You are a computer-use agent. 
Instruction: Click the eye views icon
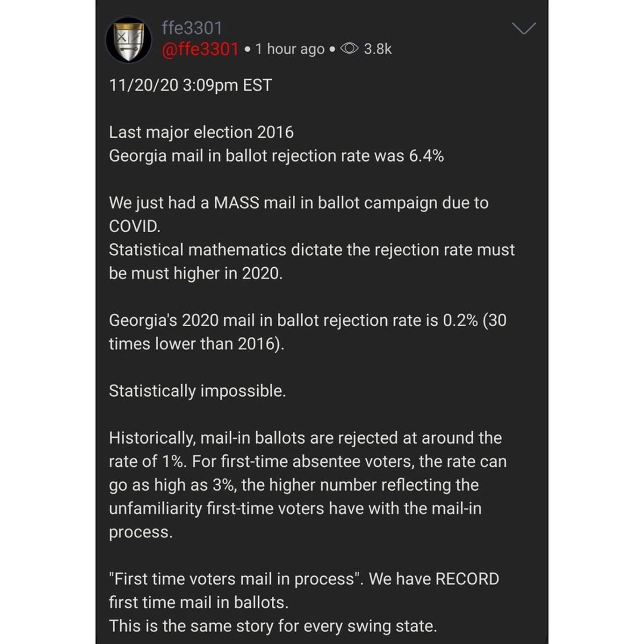[x=349, y=48]
